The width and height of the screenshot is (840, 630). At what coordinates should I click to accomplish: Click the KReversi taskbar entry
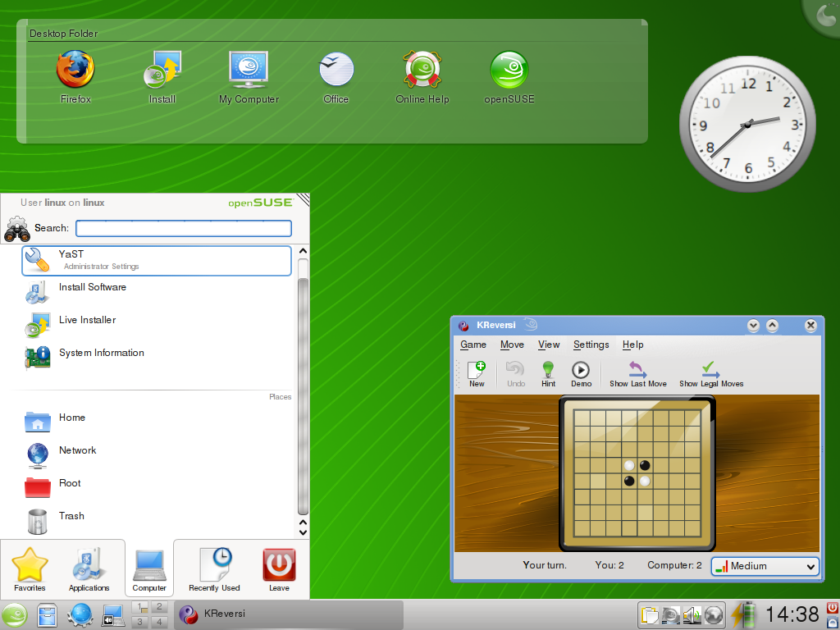[x=290, y=614]
